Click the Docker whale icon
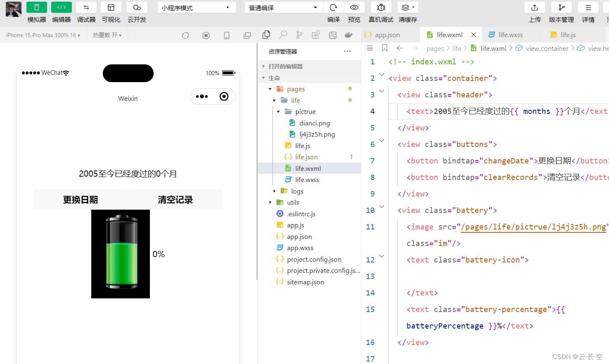 tap(349, 35)
